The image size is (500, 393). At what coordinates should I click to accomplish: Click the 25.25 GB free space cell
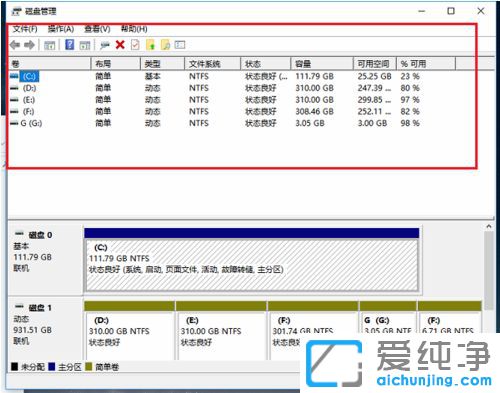pyautogui.click(x=374, y=76)
